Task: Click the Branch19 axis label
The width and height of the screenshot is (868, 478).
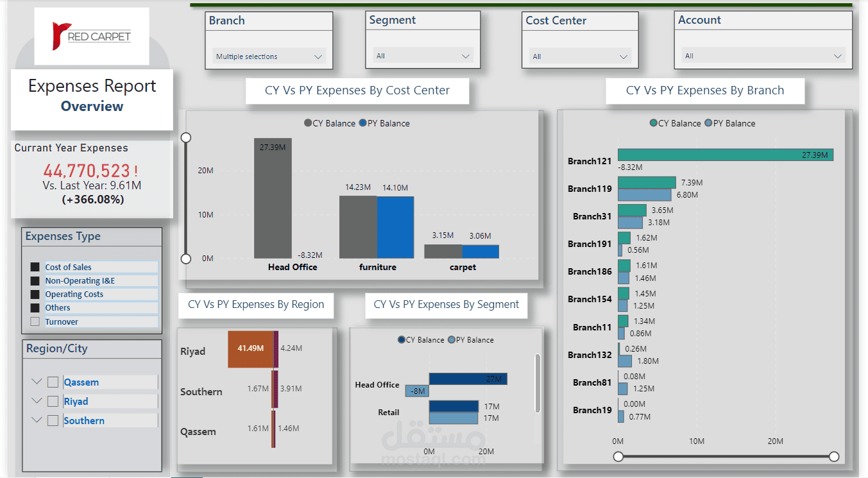Action: pyautogui.click(x=592, y=410)
